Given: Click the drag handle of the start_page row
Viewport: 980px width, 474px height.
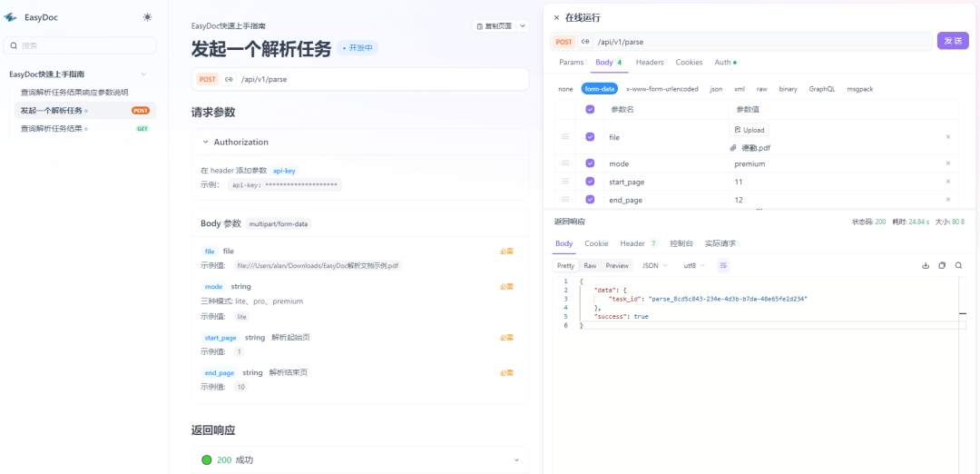Looking at the screenshot, I should (565, 182).
